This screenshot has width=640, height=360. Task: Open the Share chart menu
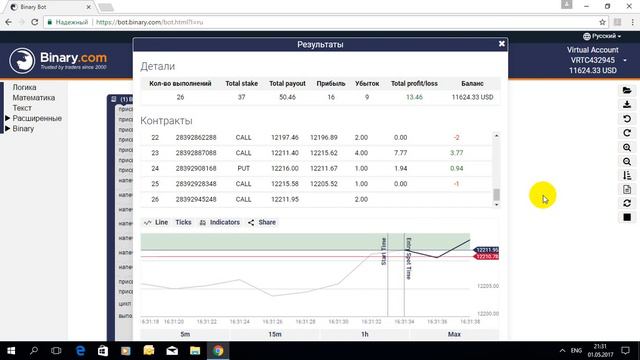coord(262,222)
